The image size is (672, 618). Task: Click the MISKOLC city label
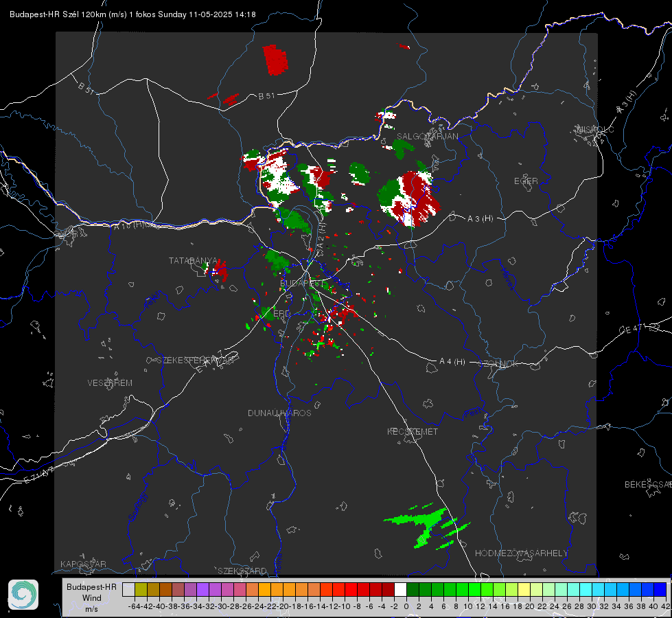[x=595, y=129]
